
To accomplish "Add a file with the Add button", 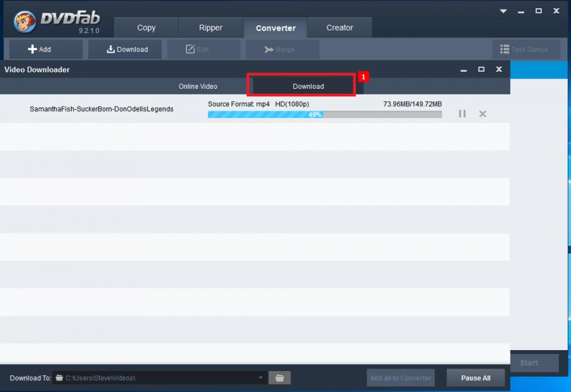I will 46,49.
